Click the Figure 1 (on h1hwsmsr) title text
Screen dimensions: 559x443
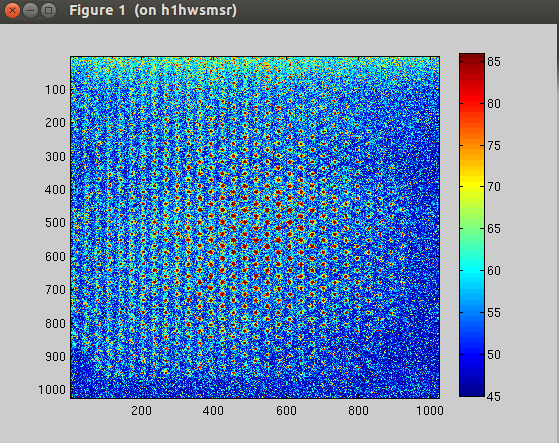tap(153, 10)
